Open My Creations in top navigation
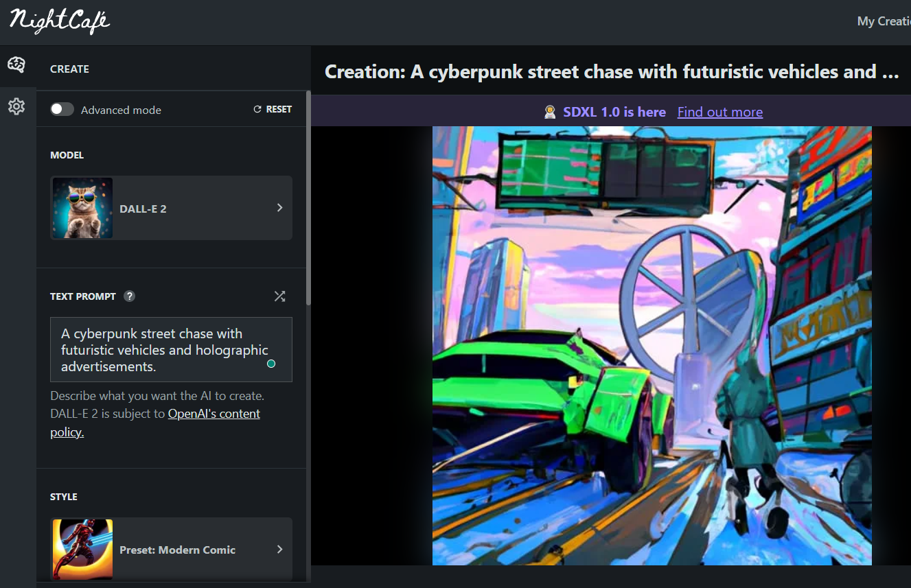The height and width of the screenshot is (588, 911). coord(883,21)
